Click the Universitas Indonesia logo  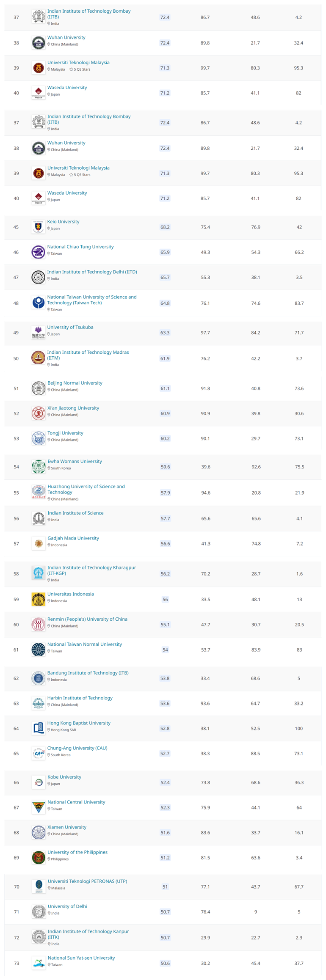coord(39,599)
